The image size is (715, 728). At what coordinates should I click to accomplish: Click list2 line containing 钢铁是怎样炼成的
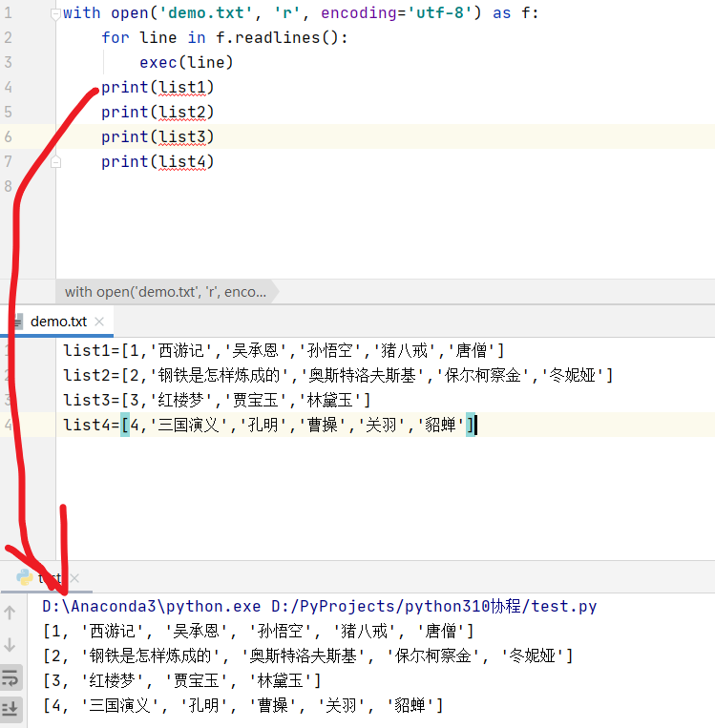338,375
